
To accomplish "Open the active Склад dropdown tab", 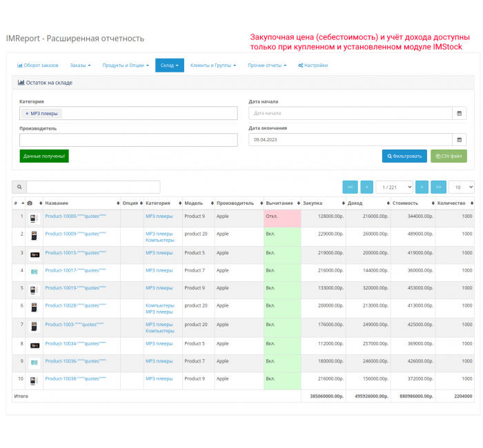I will click(x=170, y=65).
